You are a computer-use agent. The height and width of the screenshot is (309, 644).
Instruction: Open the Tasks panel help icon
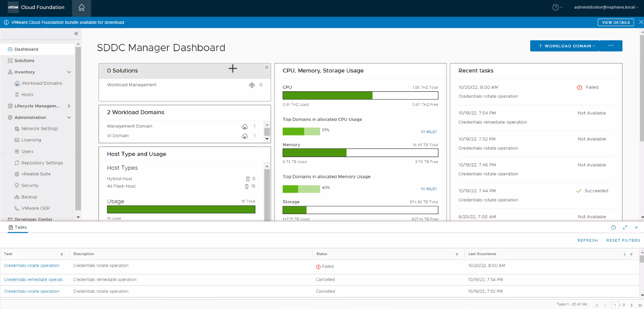tap(613, 228)
